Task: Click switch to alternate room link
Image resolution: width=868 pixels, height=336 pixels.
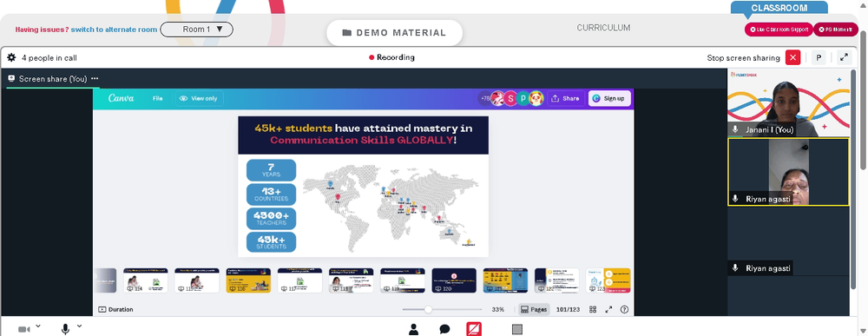Action: (114, 30)
